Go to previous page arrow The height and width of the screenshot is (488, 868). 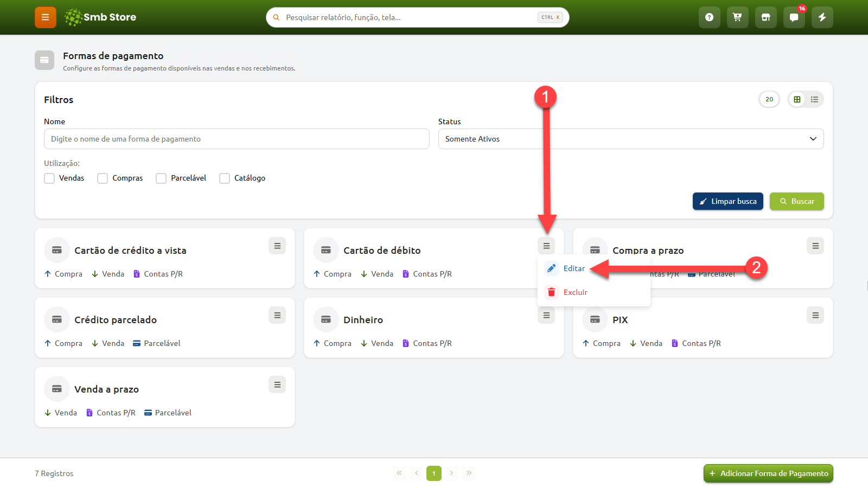pyautogui.click(x=417, y=473)
